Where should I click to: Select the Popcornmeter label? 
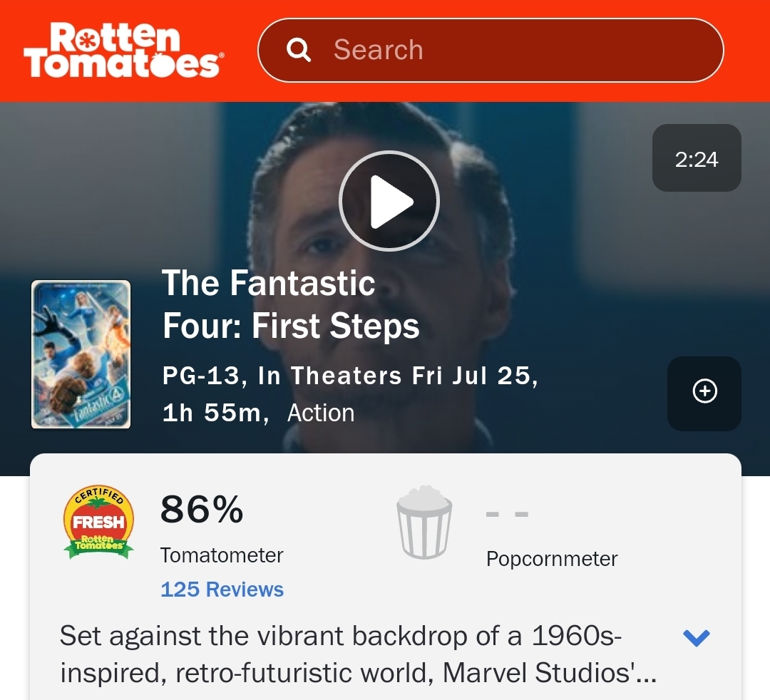(x=551, y=559)
